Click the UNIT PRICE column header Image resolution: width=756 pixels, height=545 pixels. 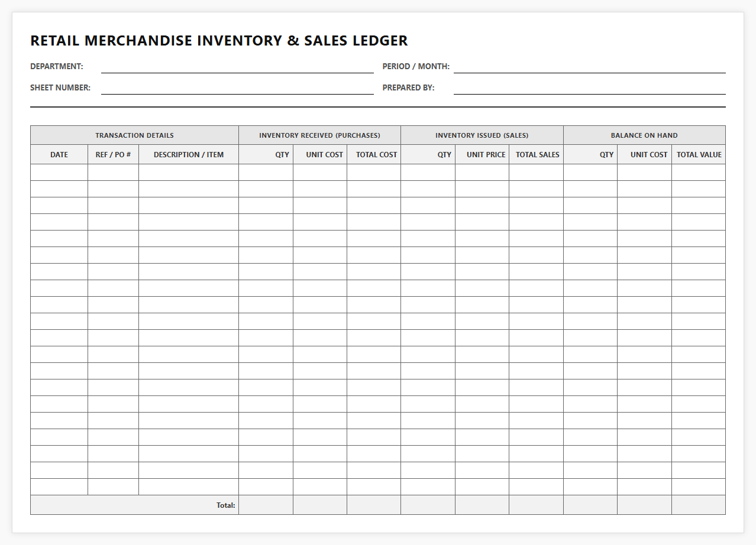point(482,155)
